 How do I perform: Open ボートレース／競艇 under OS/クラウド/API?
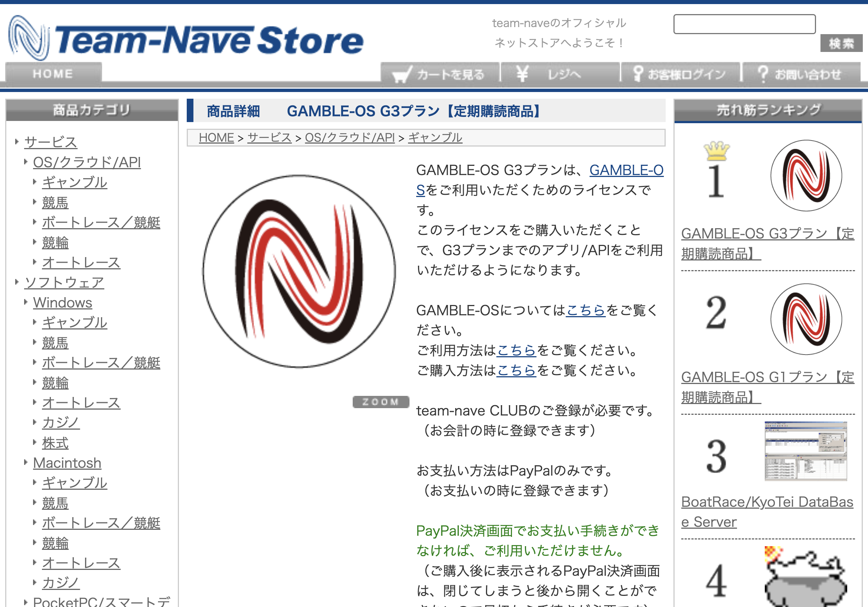coord(101,223)
